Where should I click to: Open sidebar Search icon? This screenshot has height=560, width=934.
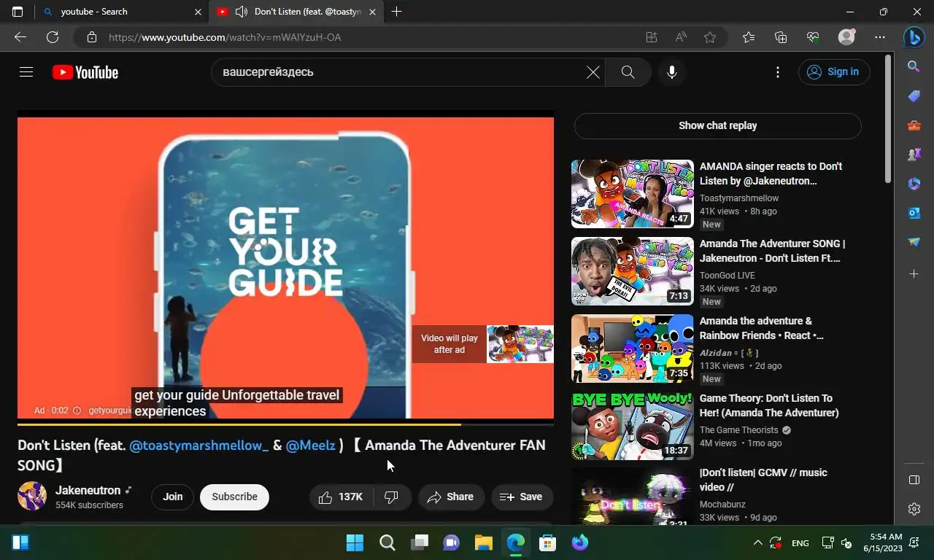point(914,66)
